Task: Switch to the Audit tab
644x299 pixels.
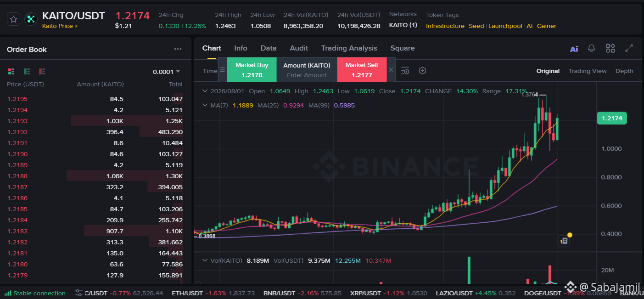Action: (x=299, y=48)
